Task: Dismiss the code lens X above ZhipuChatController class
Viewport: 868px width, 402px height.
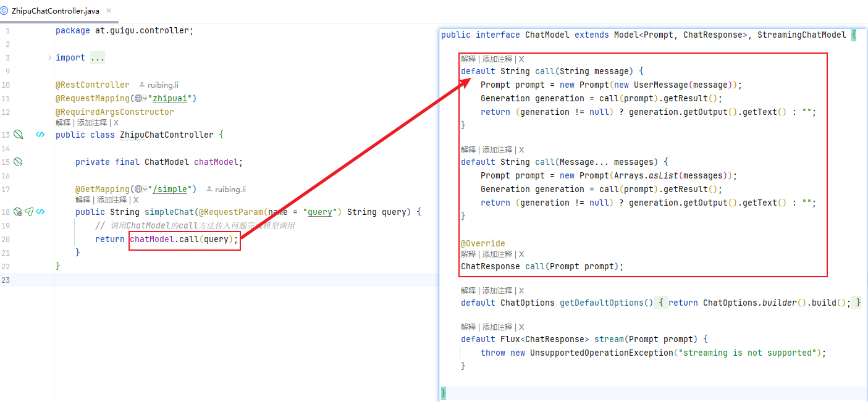Action: click(116, 123)
